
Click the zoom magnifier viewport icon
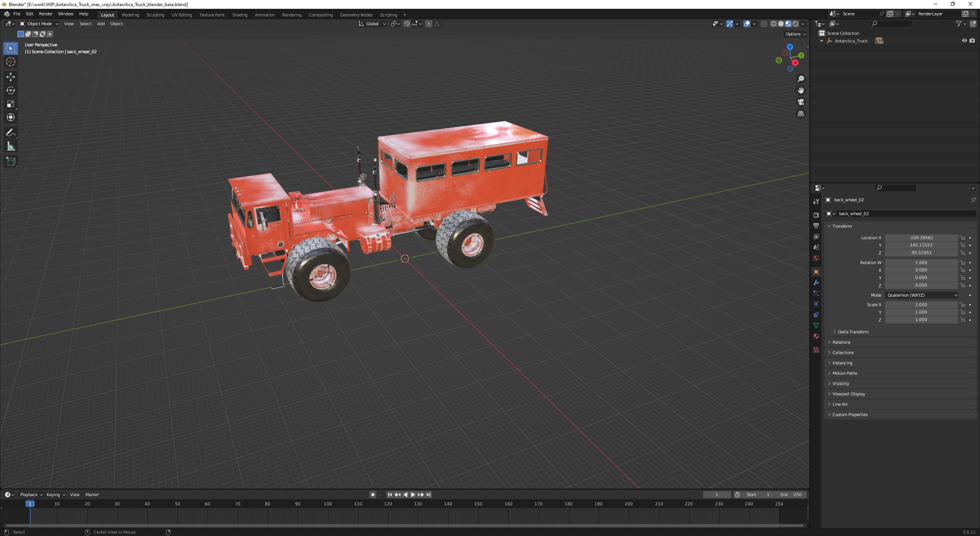(800, 79)
